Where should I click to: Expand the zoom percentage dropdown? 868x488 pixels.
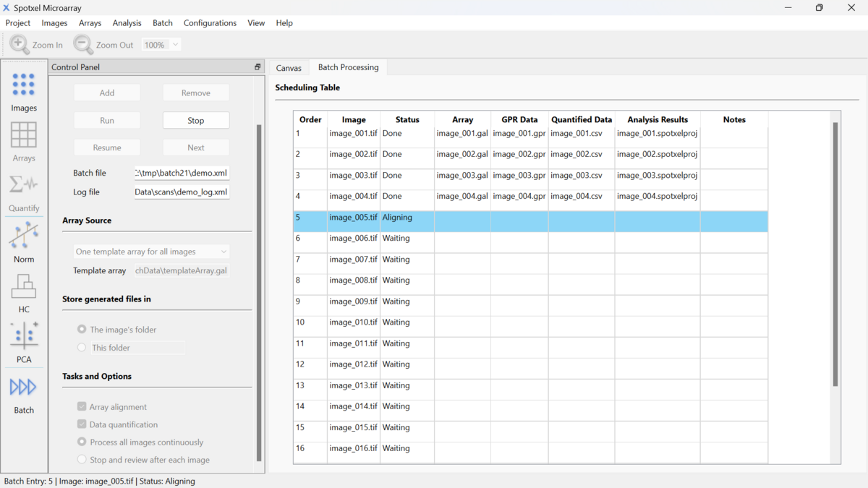click(175, 45)
